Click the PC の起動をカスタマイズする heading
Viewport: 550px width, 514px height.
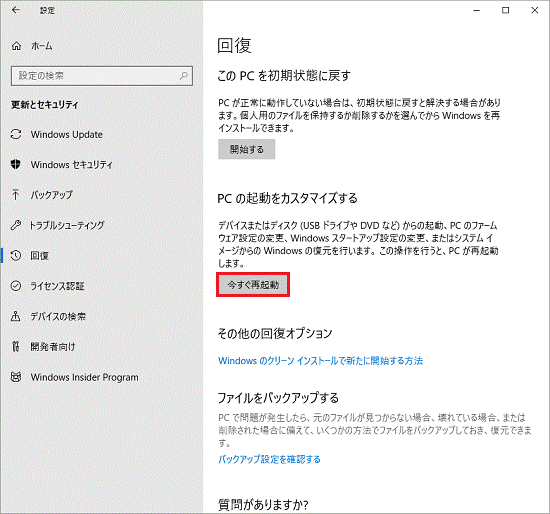[287, 198]
